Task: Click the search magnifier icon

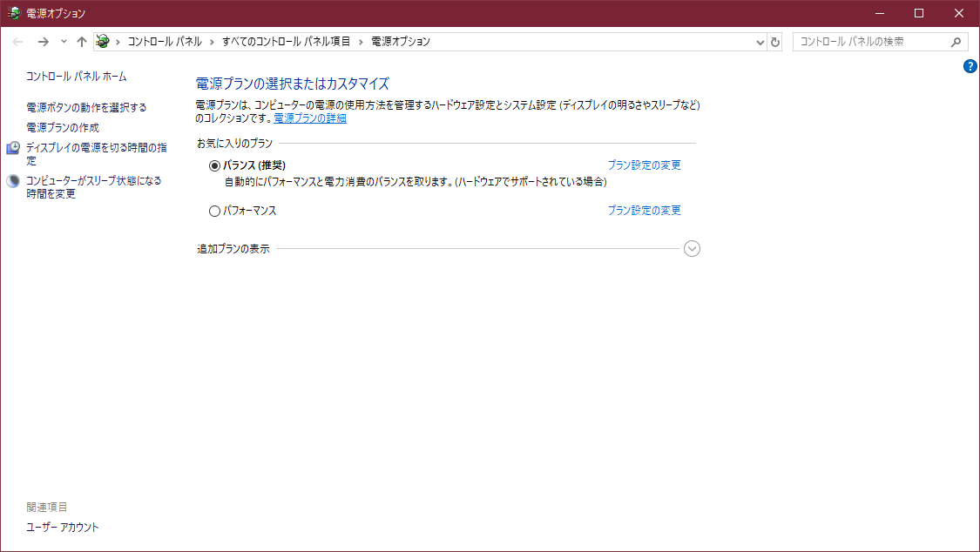Action: click(956, 42)
